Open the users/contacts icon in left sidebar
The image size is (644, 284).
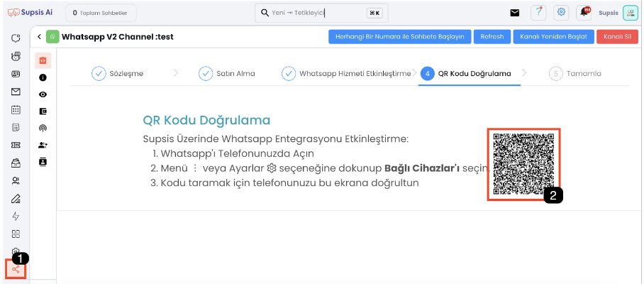pos(16,181)
